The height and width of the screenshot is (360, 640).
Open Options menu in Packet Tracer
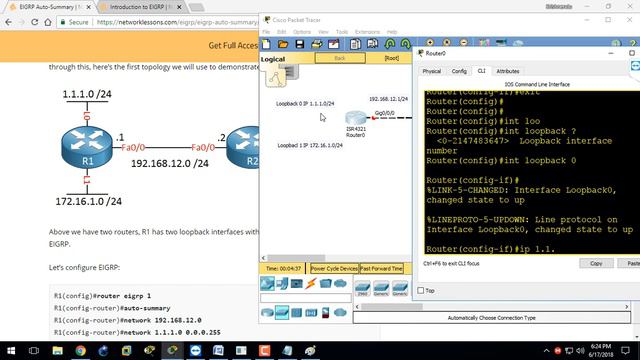[302, 32]
